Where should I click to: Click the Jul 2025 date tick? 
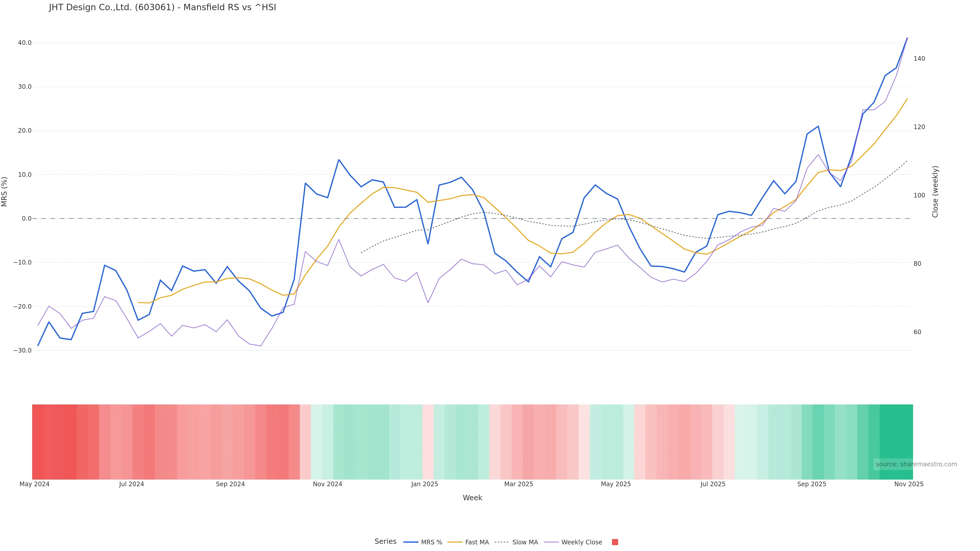[x=713, y=484]
